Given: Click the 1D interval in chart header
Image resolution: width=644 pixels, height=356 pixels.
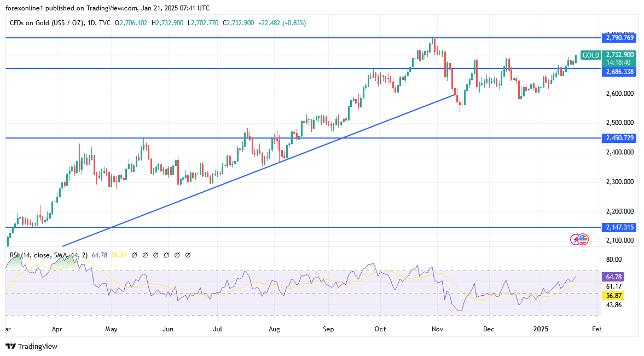Looking at the screenshot, I should click(91, 23).
